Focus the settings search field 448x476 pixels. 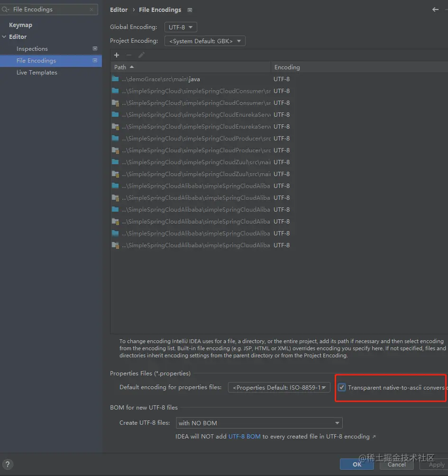tap(49, 9)
